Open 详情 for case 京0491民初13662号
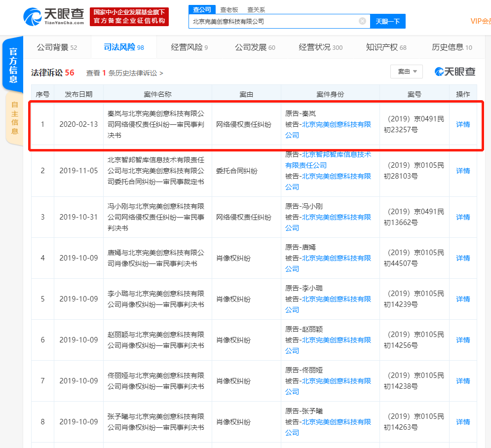Viewport: 491px width, 448px height. [463, 217]
